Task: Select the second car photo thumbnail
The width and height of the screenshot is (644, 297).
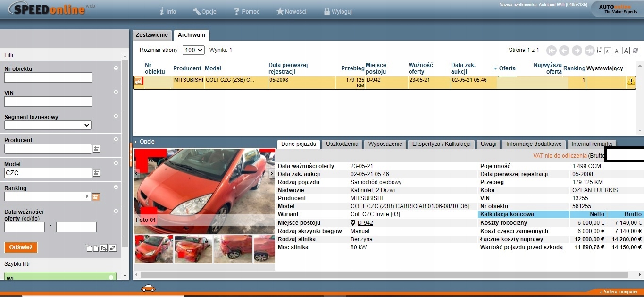Action: click(x=193, y=249)
